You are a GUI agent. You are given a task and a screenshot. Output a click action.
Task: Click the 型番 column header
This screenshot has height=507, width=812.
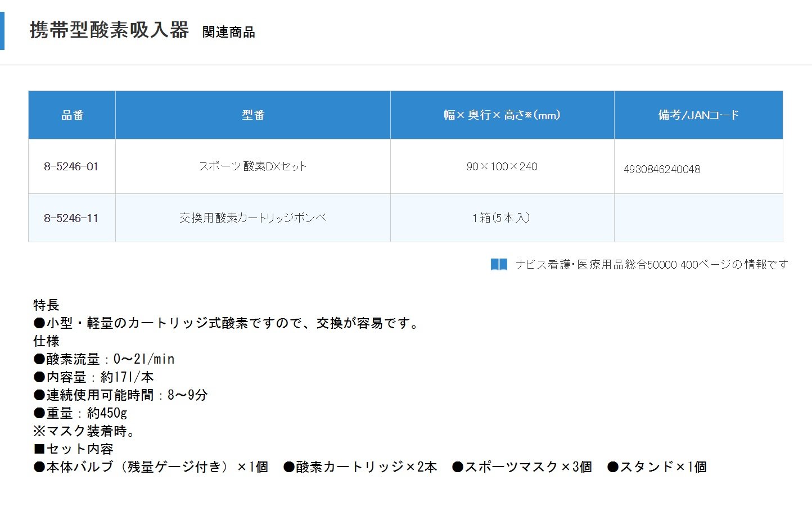tap(253, 115)
